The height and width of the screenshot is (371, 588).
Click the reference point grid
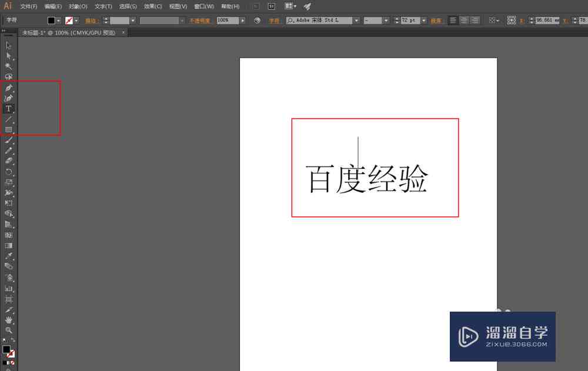click(x=512, y=20)
